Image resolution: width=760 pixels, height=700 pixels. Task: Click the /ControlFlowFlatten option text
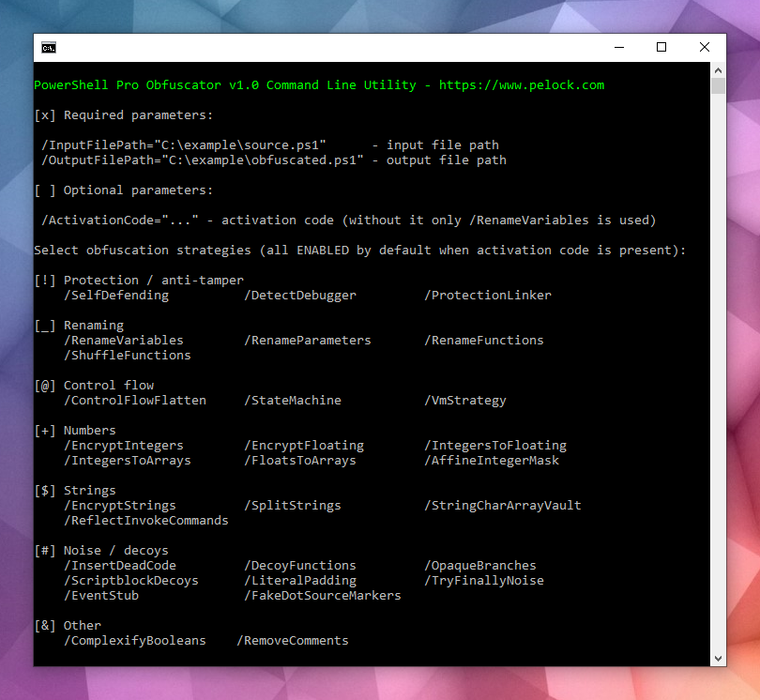pyautogui.click(x=135, y=401)
